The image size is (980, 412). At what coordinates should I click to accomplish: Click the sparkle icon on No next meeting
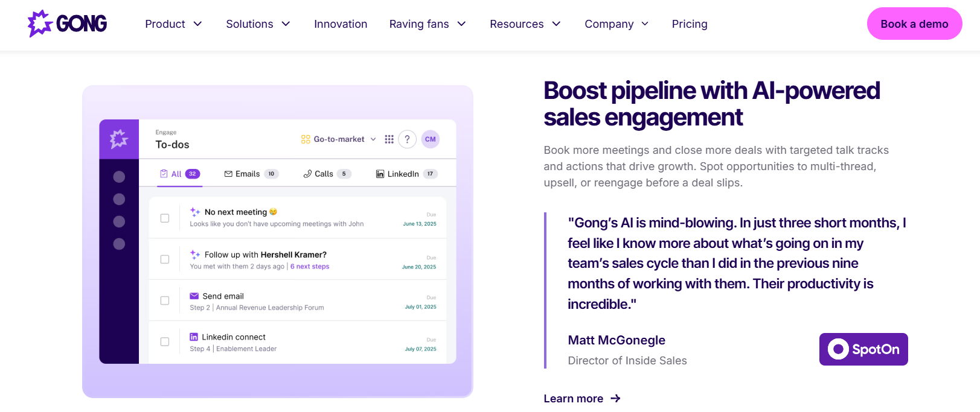(195, 212)
